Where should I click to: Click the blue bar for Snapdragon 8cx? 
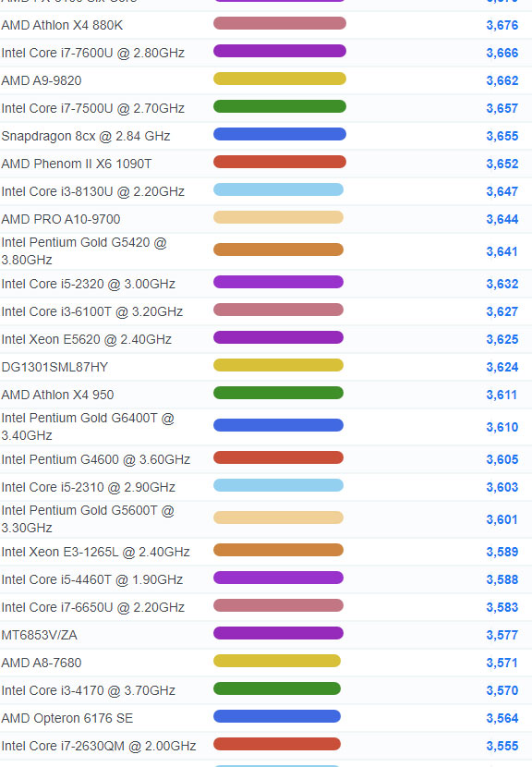point(280,134)
